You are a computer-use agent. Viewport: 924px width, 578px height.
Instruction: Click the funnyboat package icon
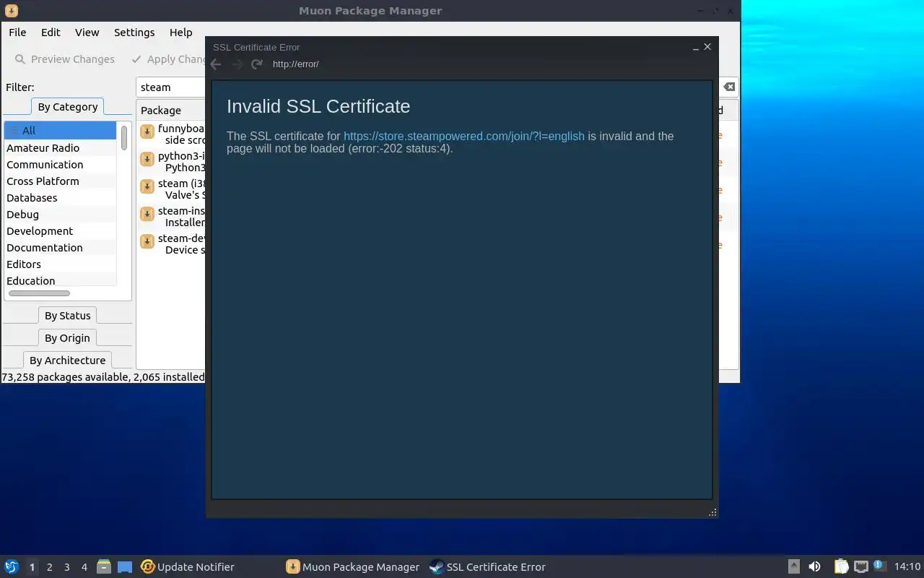(147, 131)
